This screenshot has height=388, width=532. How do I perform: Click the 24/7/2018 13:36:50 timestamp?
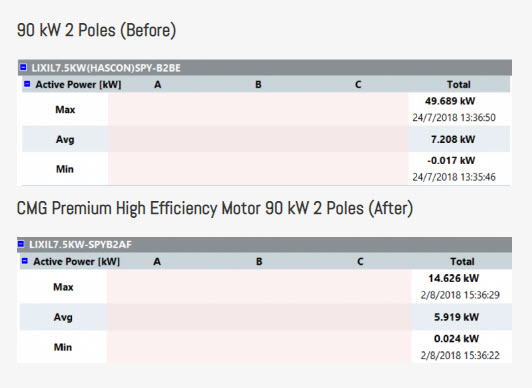[454, 118]
